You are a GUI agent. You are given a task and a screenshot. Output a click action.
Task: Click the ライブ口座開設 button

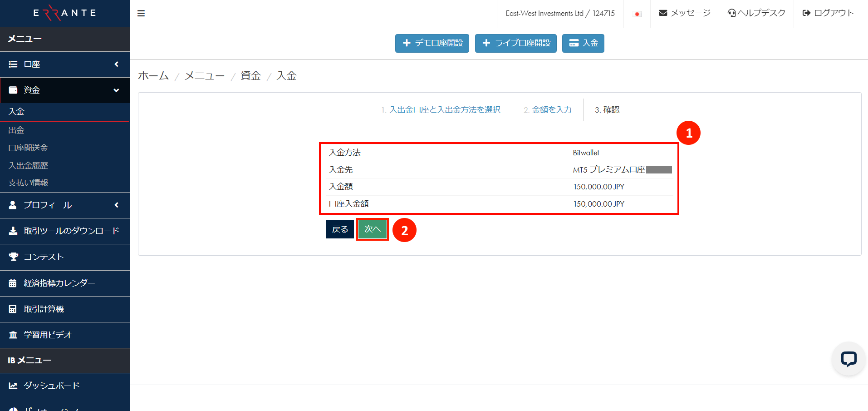515,43
